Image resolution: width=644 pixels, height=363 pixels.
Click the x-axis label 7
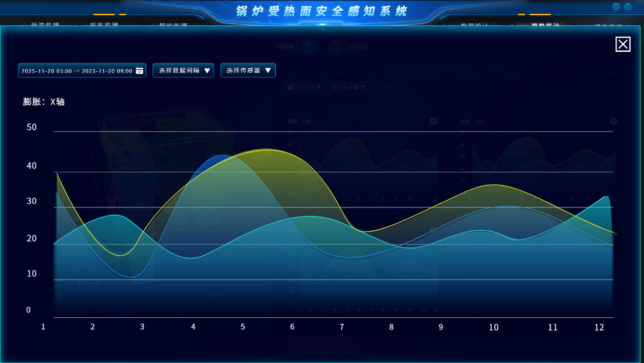point(342,327)
